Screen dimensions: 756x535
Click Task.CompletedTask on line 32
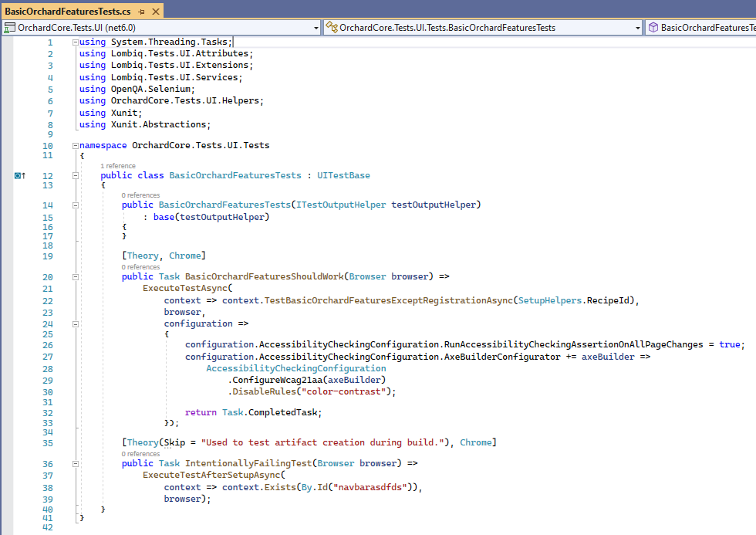point(269,412)
